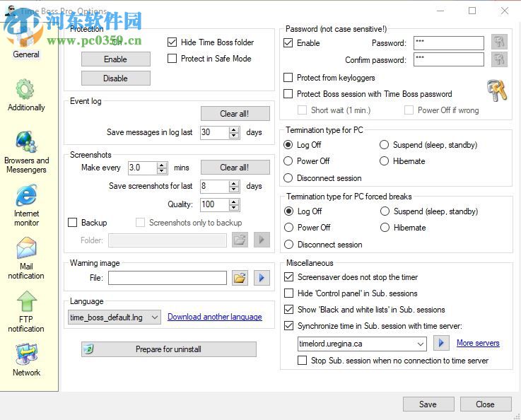The height and width of the screenshot is (420, 521).
Task: Clear all saved Screenshots
Action: 235,167
